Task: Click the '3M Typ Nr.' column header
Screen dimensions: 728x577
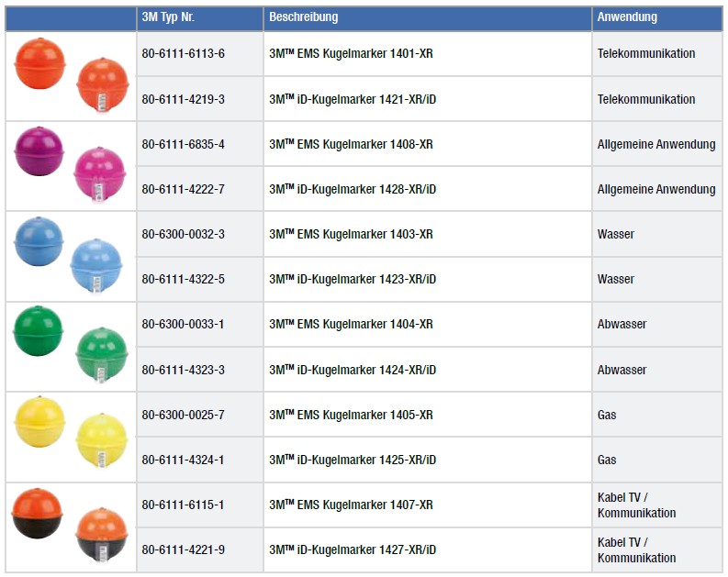Action: 170,17
